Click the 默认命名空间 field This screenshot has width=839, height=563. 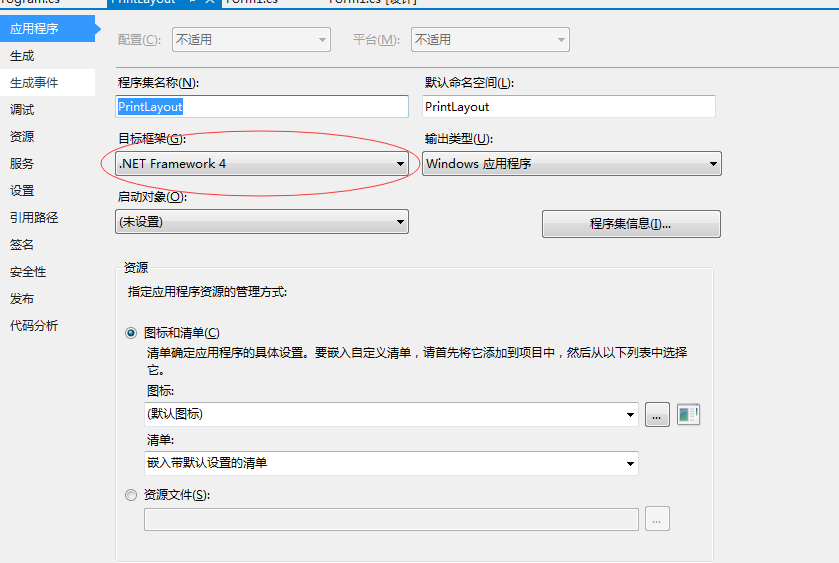[x=569, y=106]
